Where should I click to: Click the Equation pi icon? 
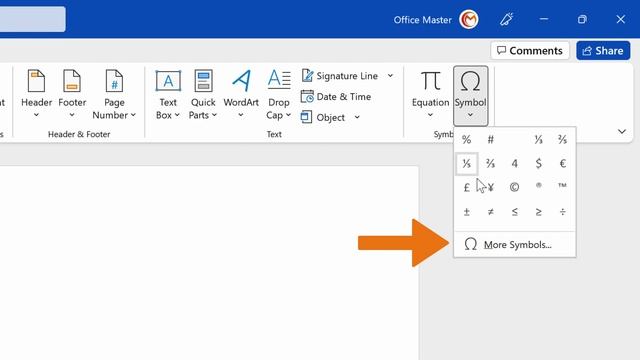coord(431,80)
